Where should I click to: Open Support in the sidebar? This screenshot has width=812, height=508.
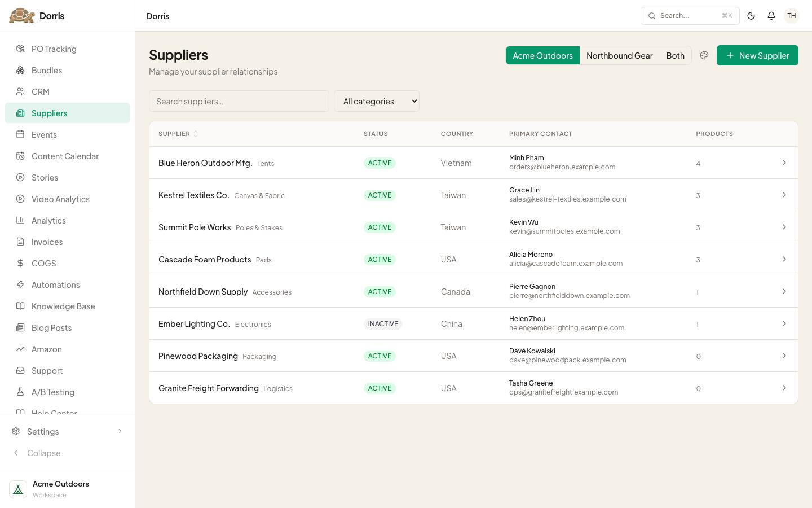(x=67, y=371)
